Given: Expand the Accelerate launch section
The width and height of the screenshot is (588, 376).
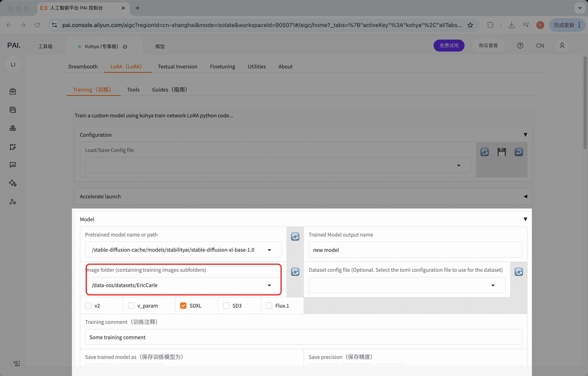Looking at the screenshot, I should (x=525, y=196).
